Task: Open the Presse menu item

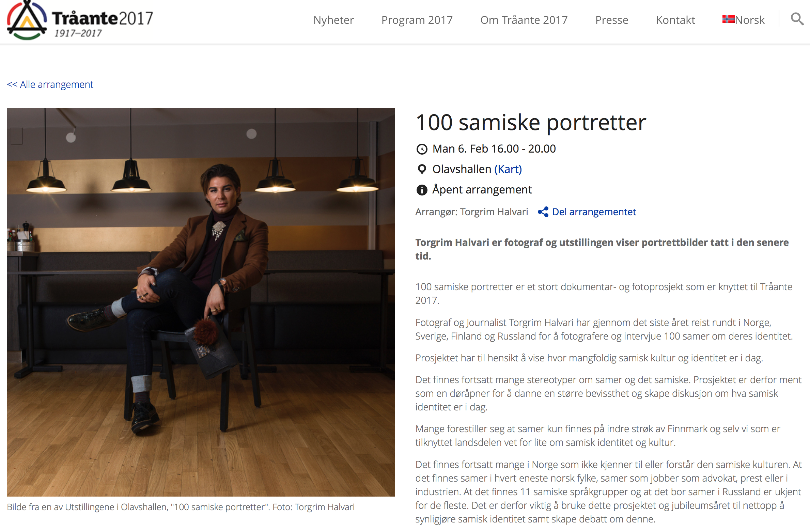Action: 612,20
